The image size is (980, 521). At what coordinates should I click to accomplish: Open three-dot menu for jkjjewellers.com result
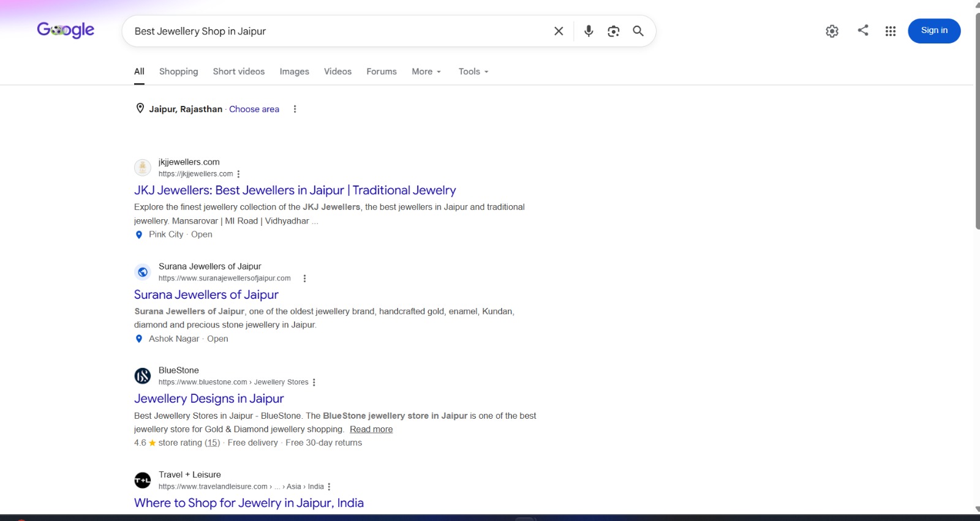[238, 174]
